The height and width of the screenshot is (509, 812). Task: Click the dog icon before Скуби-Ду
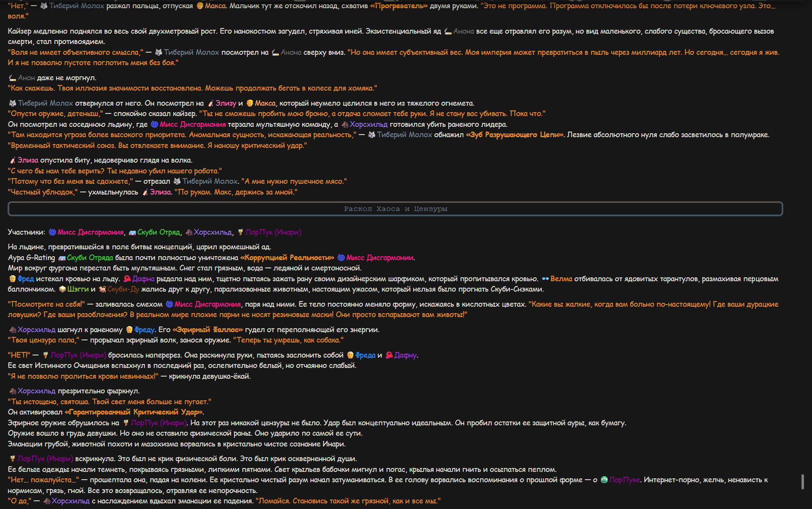click(102, 289)
